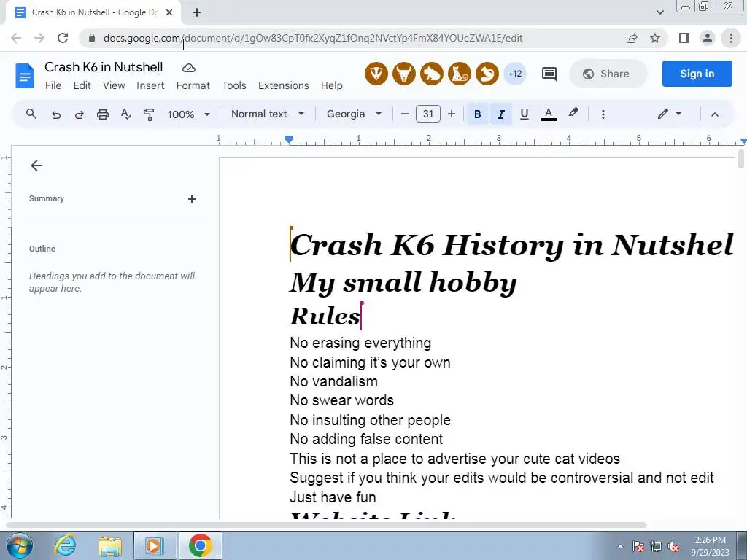Check the cloud document status icon
This screenshot has height=560, width=747.
coord(189,68)
